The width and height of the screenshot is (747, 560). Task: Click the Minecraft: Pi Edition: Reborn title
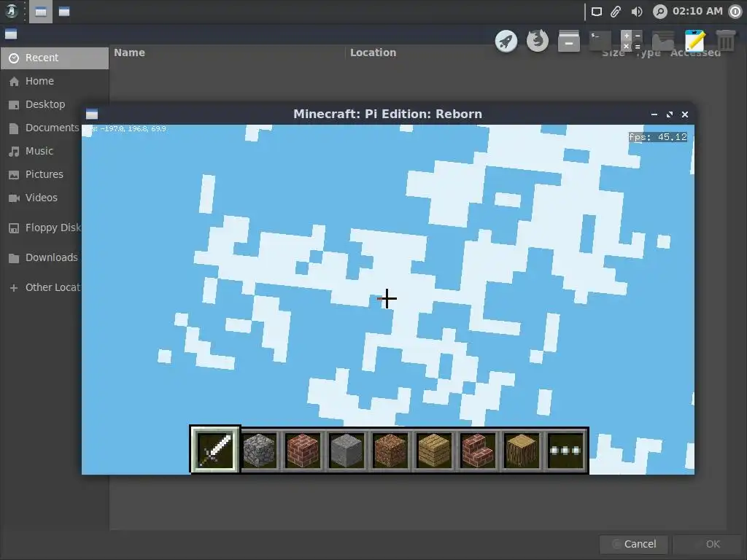coord(388,114)
